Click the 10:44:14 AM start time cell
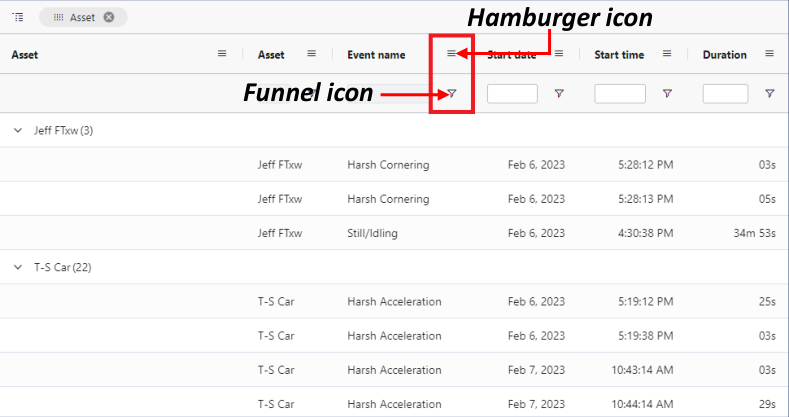 pos(642,404)
